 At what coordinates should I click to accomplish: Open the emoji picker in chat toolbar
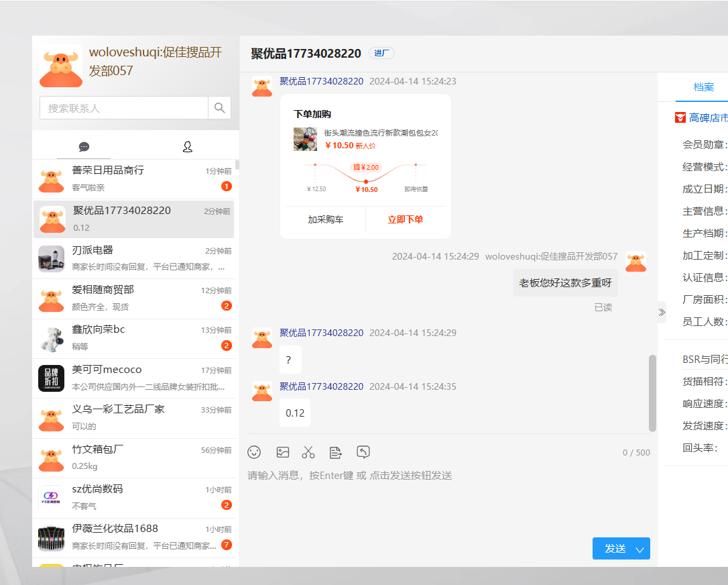click(x=254, y=452)
